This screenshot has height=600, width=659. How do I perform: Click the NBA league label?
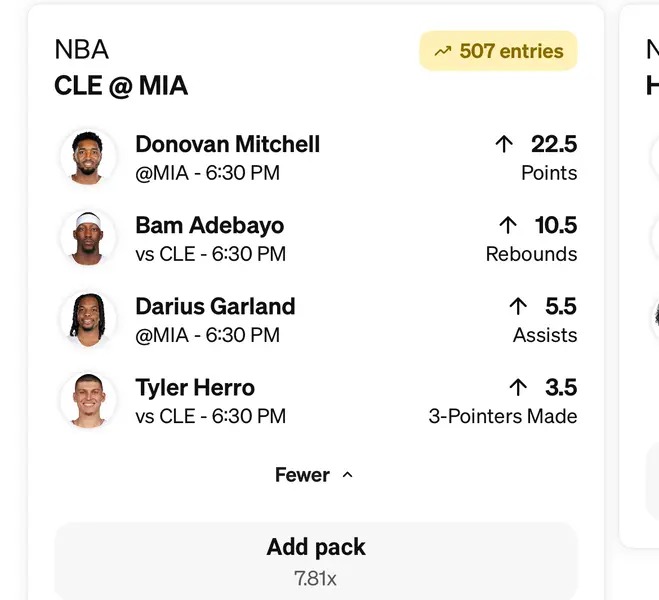coord(81,50)
